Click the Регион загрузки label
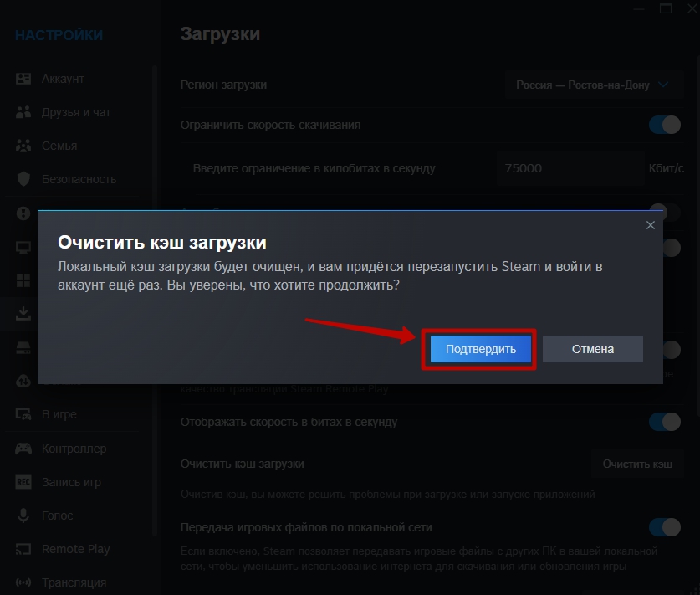The image size is (700, 595). [x=223, y=85]
